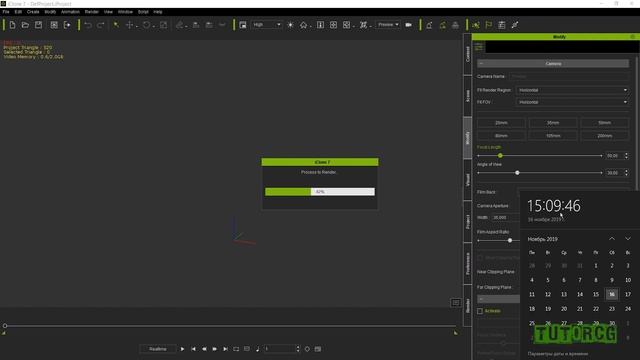Jump to the start frame

coord(193,349)
